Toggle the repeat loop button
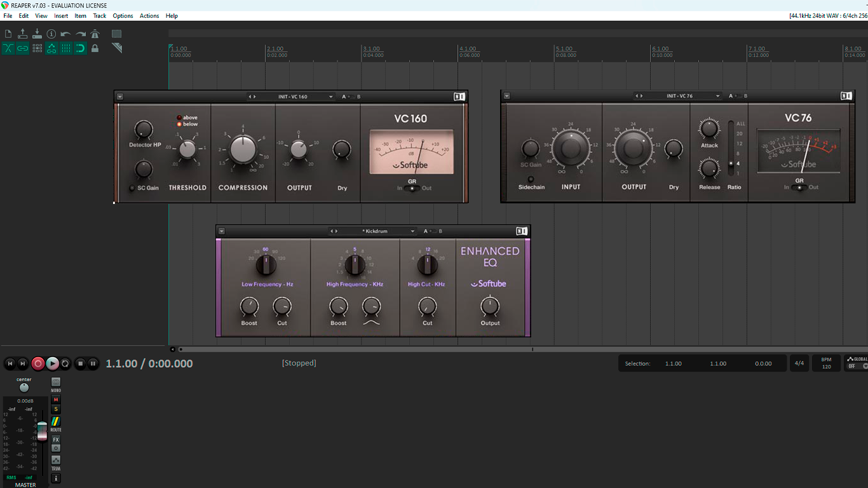The height and width of the screenshot is (488, 868). [65, 363]
